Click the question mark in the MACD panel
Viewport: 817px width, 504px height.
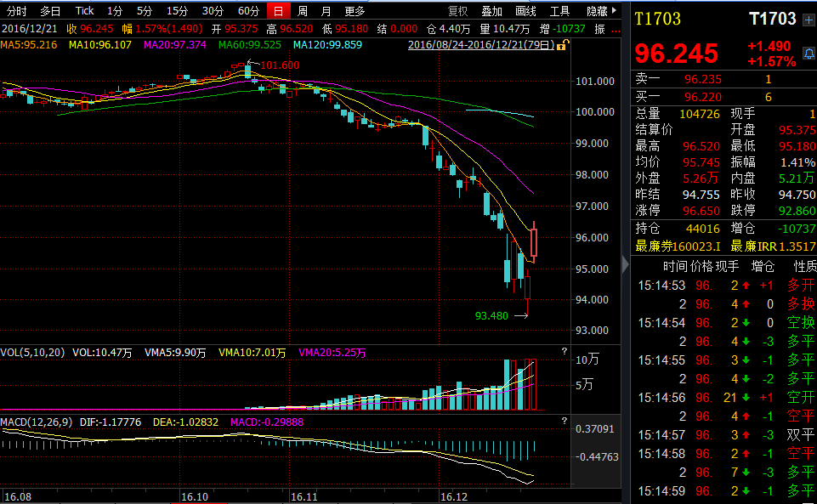point(563,422)
